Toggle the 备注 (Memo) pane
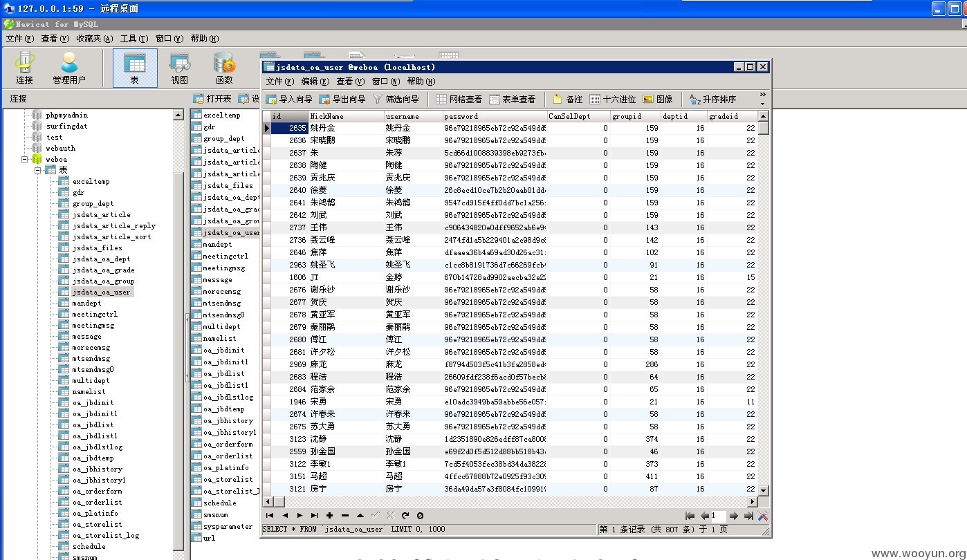The height and width of the screenshot is (560, 967). (567, 100)
